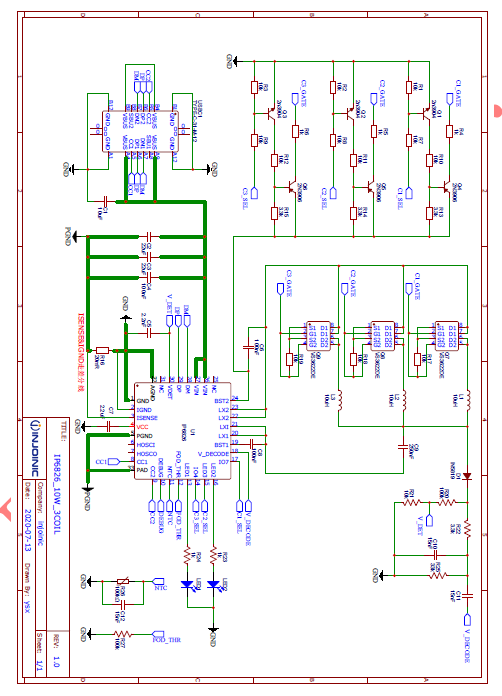Image resolution: width=502 pixels, height=696 pixels.
Task: Click the USBC1 Type-C connector symbol
Action: pyautogui.click(x=141, y=131)
